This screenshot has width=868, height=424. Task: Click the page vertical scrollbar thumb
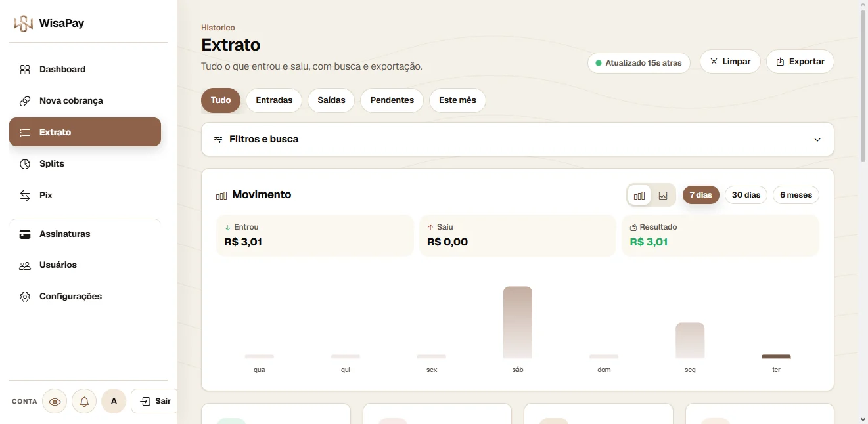pos(863,85)
